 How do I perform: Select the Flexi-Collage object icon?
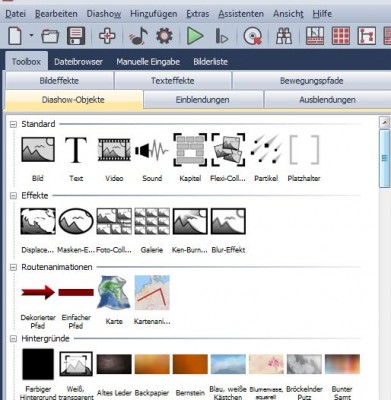(228, 150)
